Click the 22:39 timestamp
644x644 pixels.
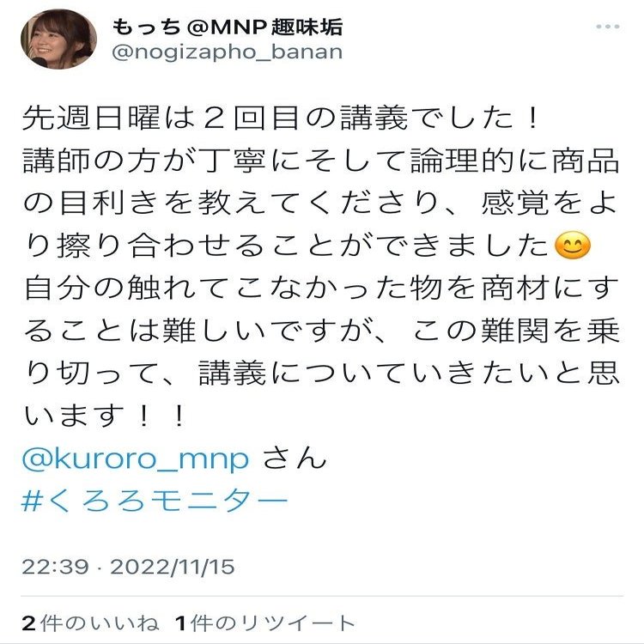tap(55, 568)
